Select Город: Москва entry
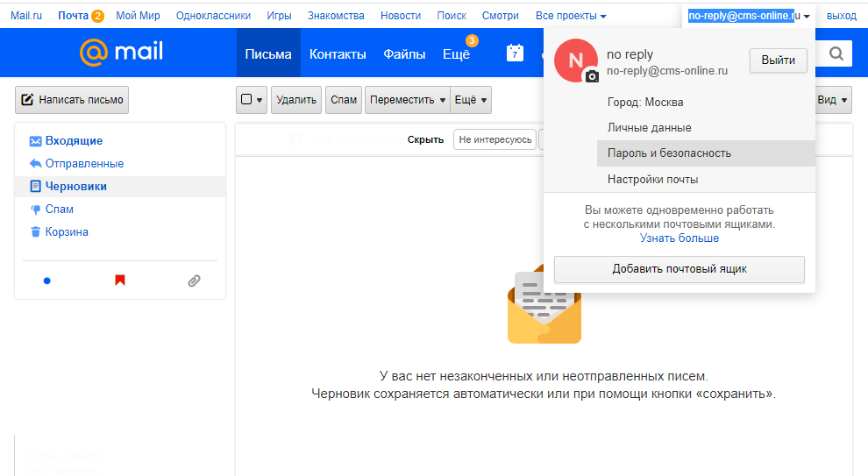This screenshot has height=476, width=868. (x=645, y=102)
